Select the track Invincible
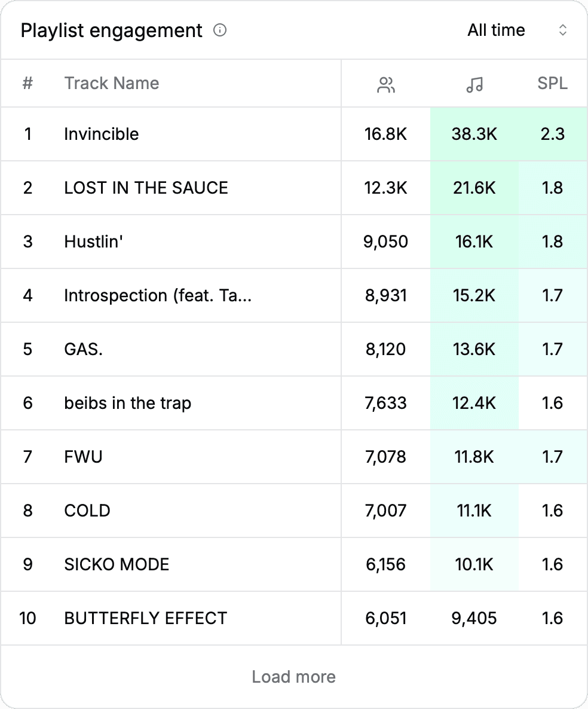This screenshot has width=588, height=709. point(101,134)
